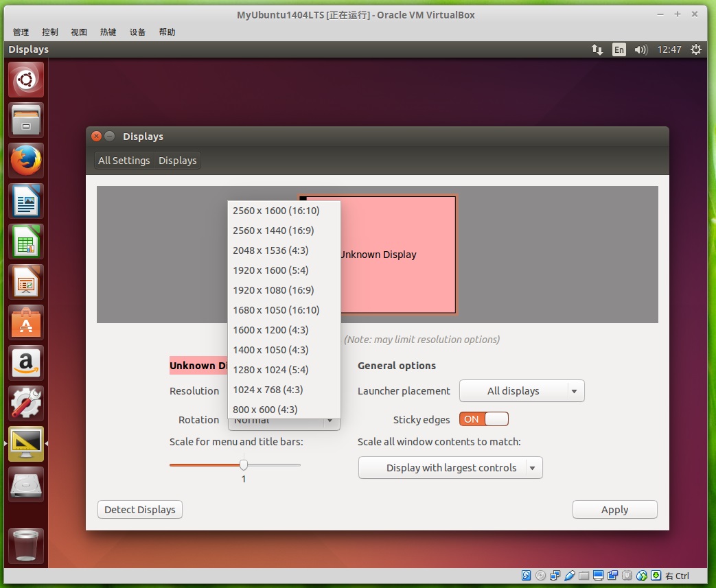Open the Files manager icon
This screenshot has width=716, height=588.
[26, 121]
